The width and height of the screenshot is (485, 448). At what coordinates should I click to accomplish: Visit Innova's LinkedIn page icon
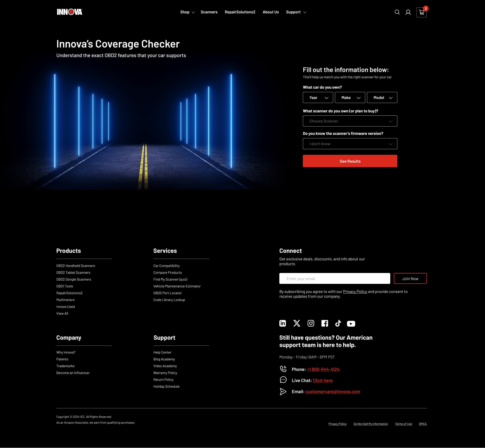283,323
